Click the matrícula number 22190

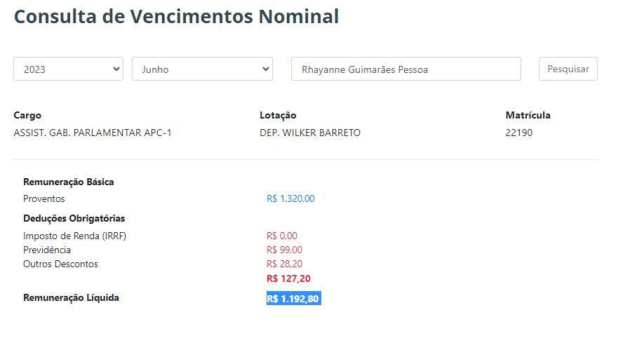[x=519, y=133]
